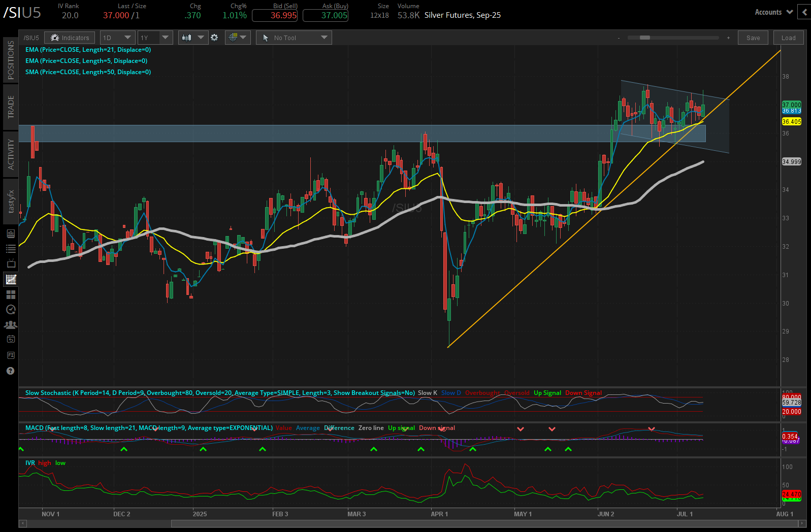Open the help question mark icon

coord(11,371)
